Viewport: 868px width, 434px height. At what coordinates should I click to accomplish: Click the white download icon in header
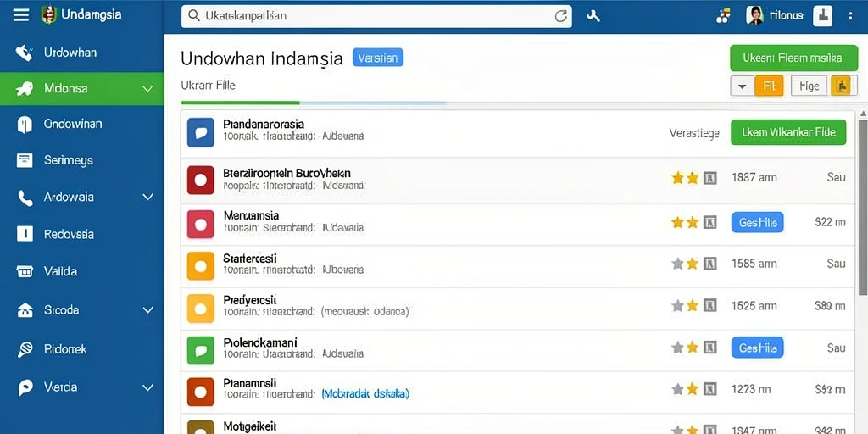[822, 16]
